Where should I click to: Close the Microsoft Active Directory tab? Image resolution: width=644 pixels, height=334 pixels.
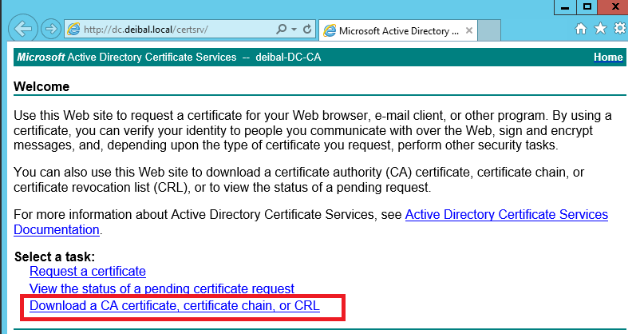[x=468, y=31]
